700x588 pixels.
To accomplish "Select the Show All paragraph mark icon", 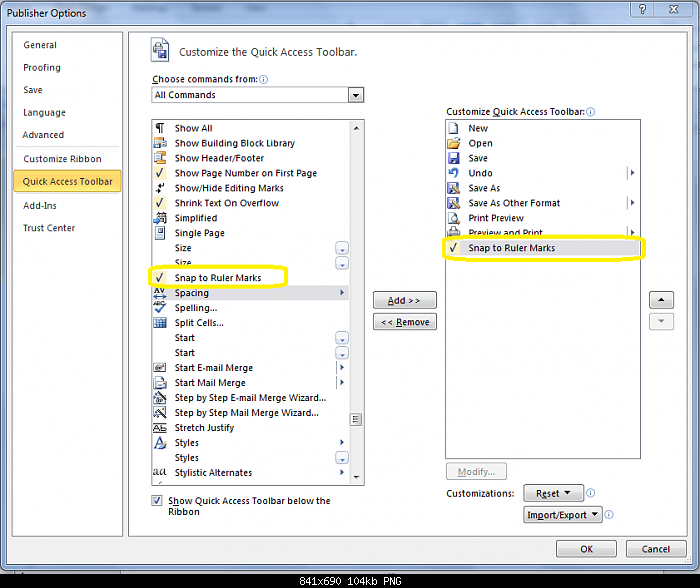I will 160,128.
